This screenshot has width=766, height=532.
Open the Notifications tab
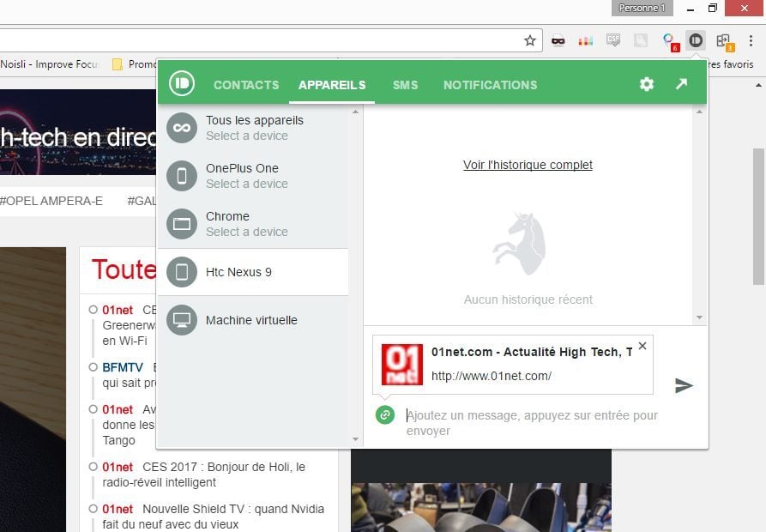tap(490, 85)
